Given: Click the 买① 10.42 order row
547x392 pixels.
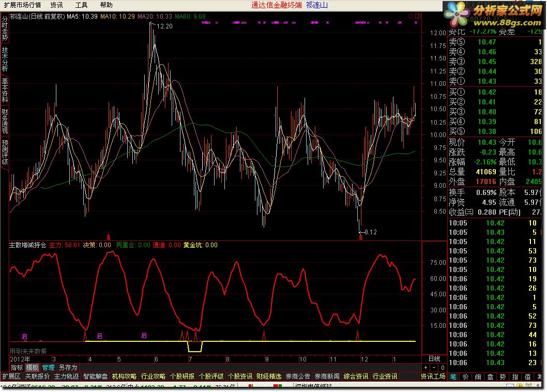Looking at the screenshot, I should pos(495,92).
